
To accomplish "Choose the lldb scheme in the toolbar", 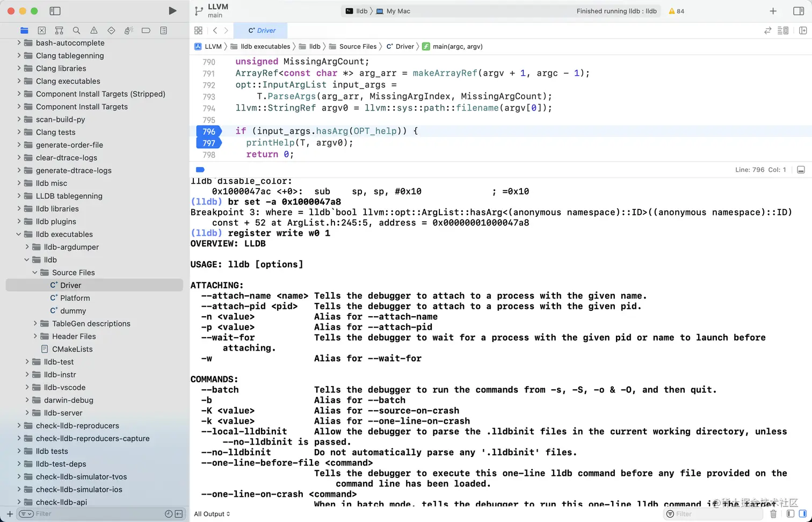I will [x=357, y=11].
